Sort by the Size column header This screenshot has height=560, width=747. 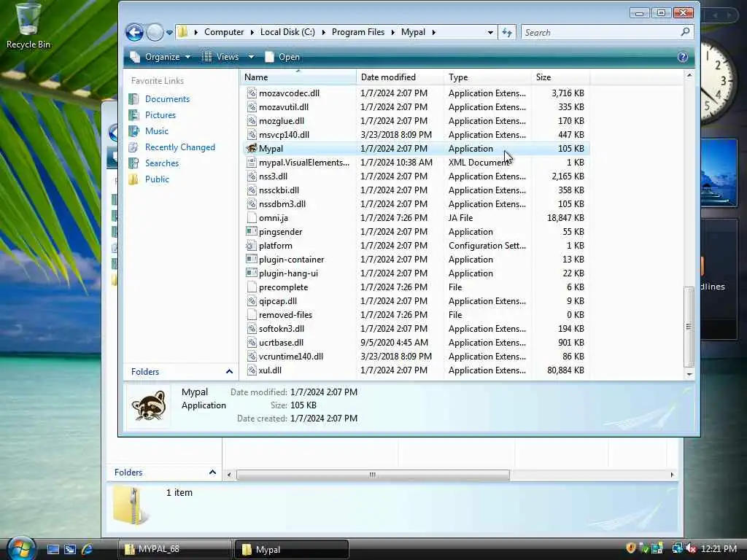pos(560,77)
